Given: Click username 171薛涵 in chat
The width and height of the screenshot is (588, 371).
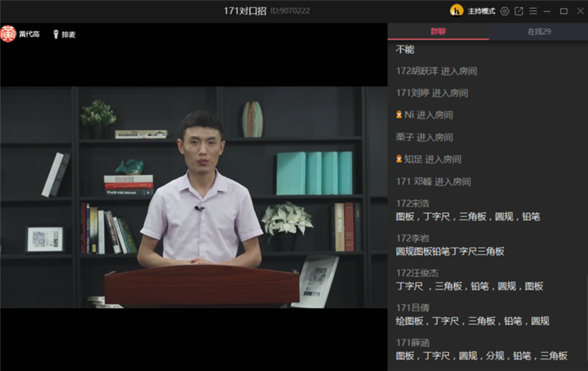Looking at the screenshot, I should point(412,342).
